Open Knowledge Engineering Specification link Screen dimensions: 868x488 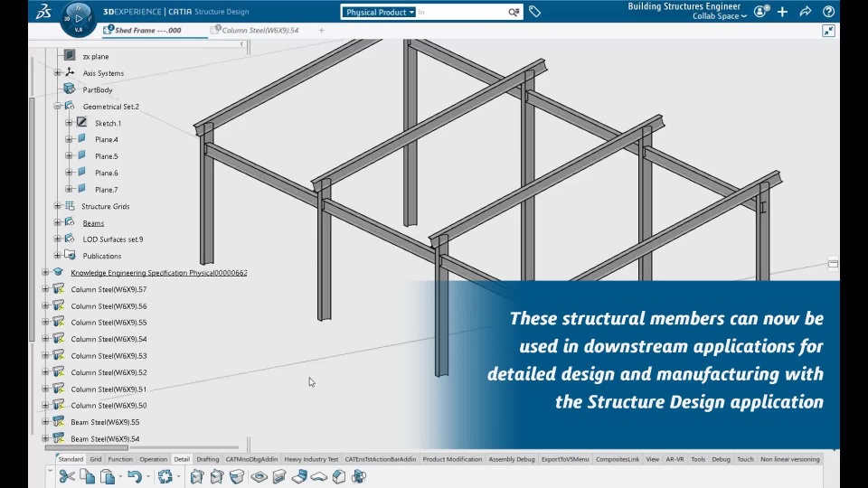[159, 273]
